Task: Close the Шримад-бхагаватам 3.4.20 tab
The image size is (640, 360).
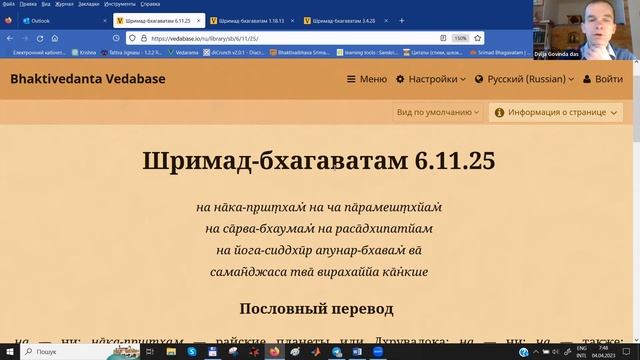Action: [386, 20]
